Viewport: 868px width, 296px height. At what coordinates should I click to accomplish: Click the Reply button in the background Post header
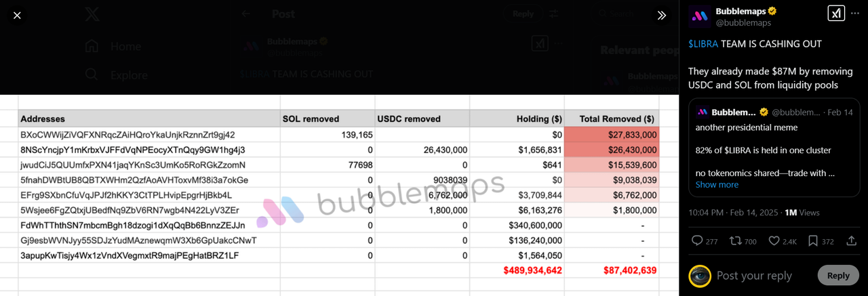pyautogui.click(x=523, y=14)
